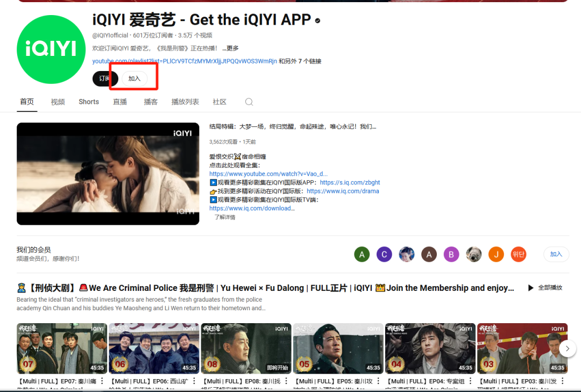581x392 pixels.
Task: Click the 我们的会员 heading
Action: [34, 250]
